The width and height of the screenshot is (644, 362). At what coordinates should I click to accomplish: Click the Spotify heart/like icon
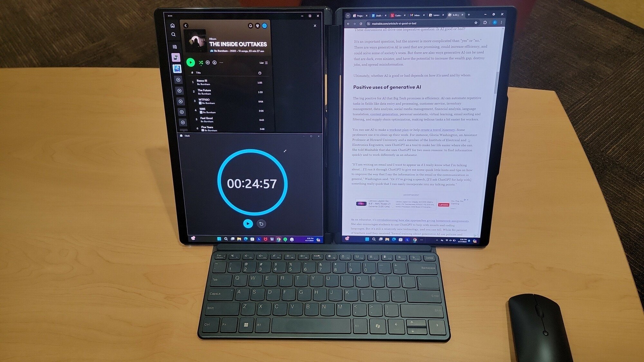(207, 62)
